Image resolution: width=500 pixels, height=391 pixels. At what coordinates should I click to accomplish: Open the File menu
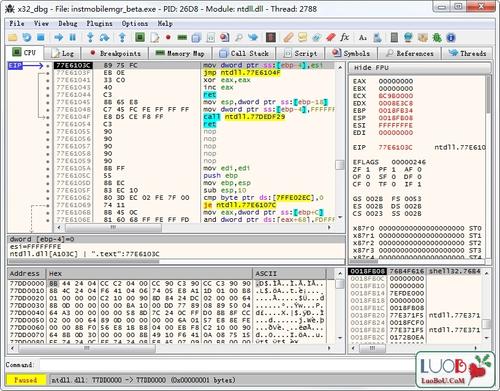click(x=17, y=23)
